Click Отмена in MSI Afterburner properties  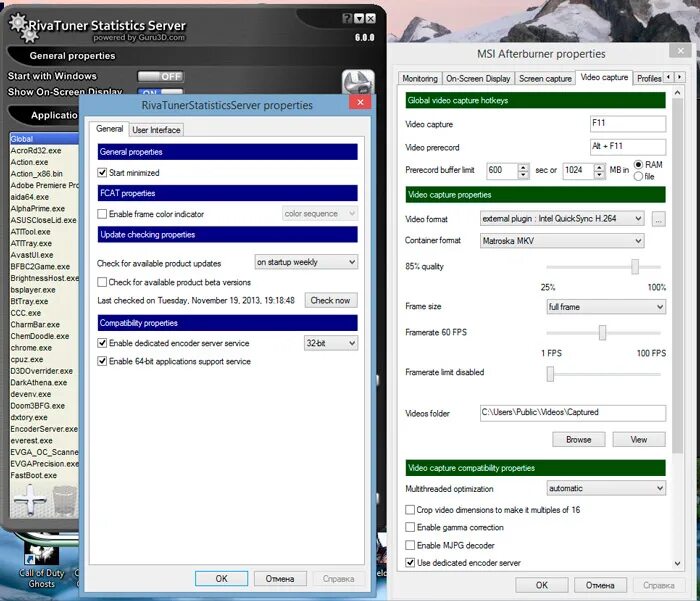click(x=600, y=585)
